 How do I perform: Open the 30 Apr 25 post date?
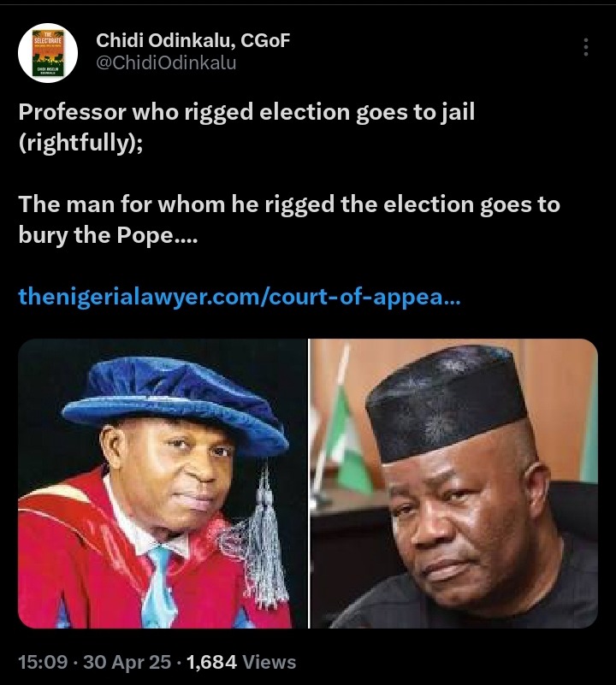[127, 662]
